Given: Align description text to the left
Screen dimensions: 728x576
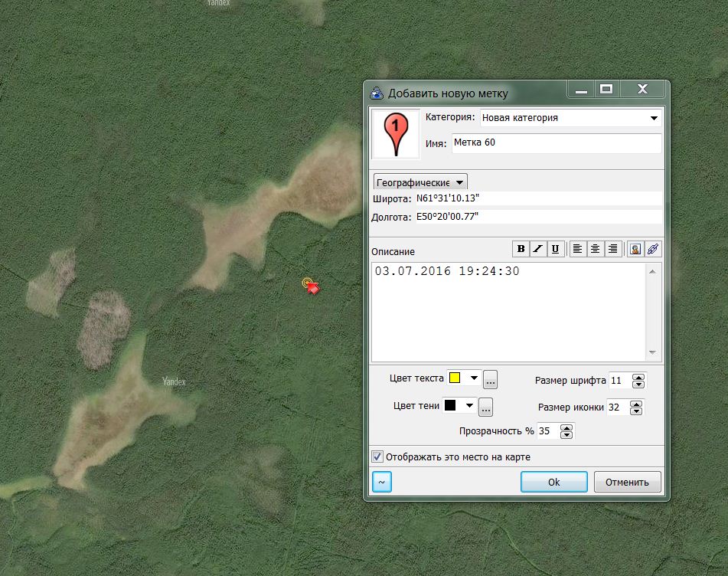Looking at the screenshot, I should click(x=577, y=249).
